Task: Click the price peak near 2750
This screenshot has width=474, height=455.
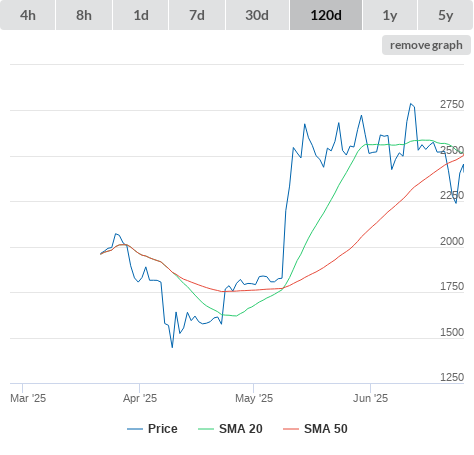Action: (411, 104)
